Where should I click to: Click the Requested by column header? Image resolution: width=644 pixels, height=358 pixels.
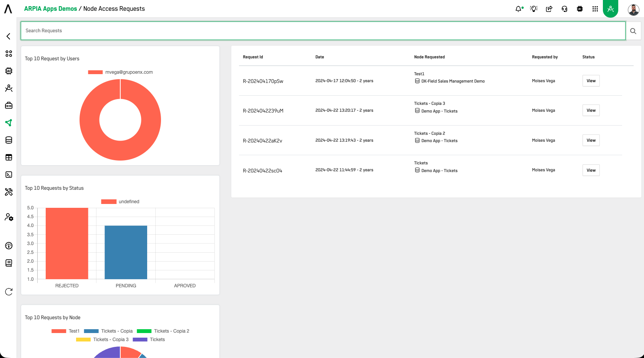[545, 57]
